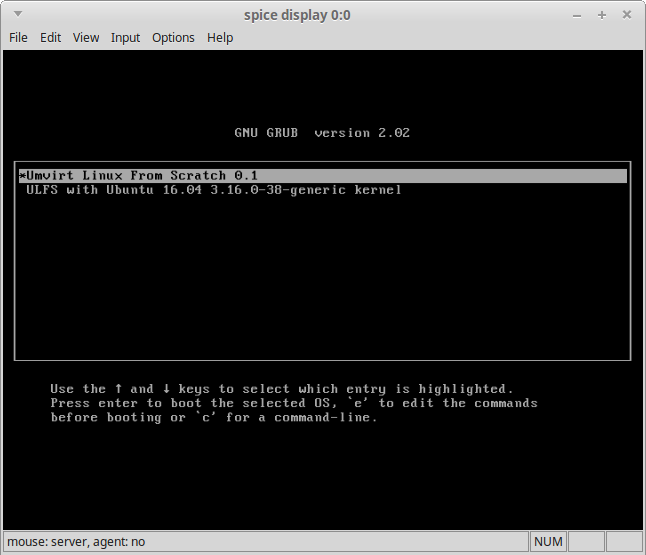This screenshot has width=646, height=555.
Task: Open the Options menu
Action: coord(173,37)
